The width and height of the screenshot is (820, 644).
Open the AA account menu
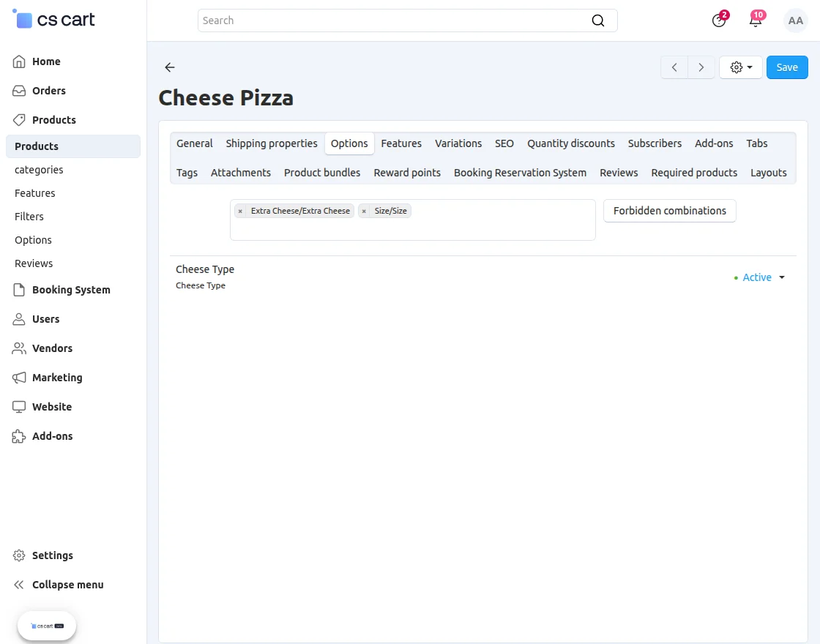click(x=795, y=20)
